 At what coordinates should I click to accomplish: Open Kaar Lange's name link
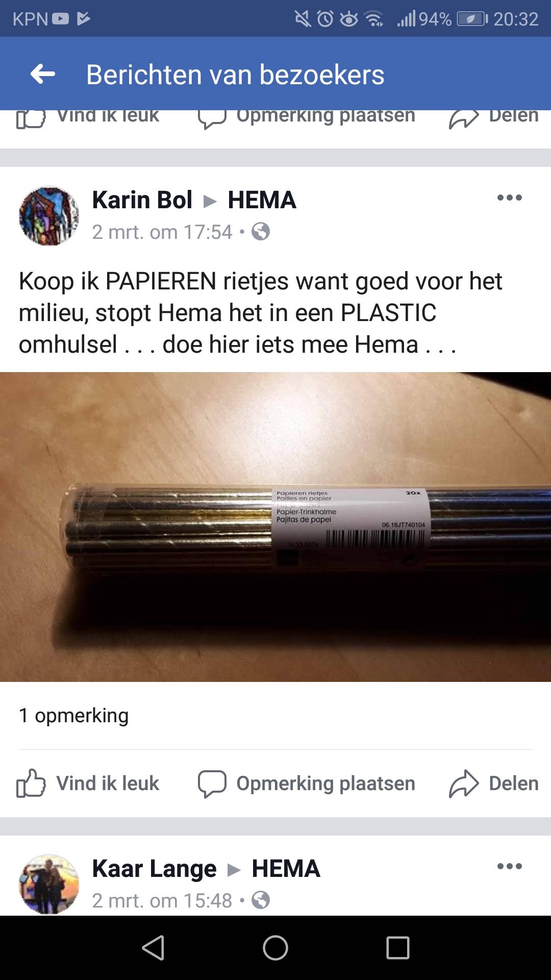154,869
